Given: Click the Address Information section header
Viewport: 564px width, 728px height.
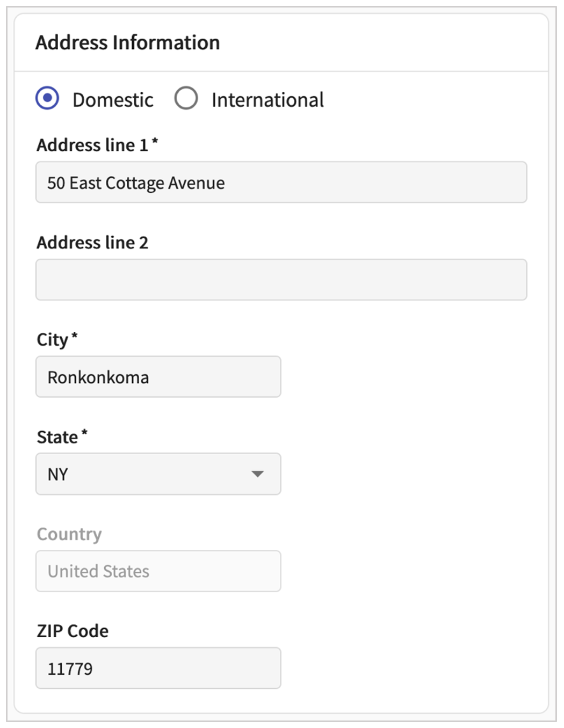Looking at the screenshot, I should (128, 42).
